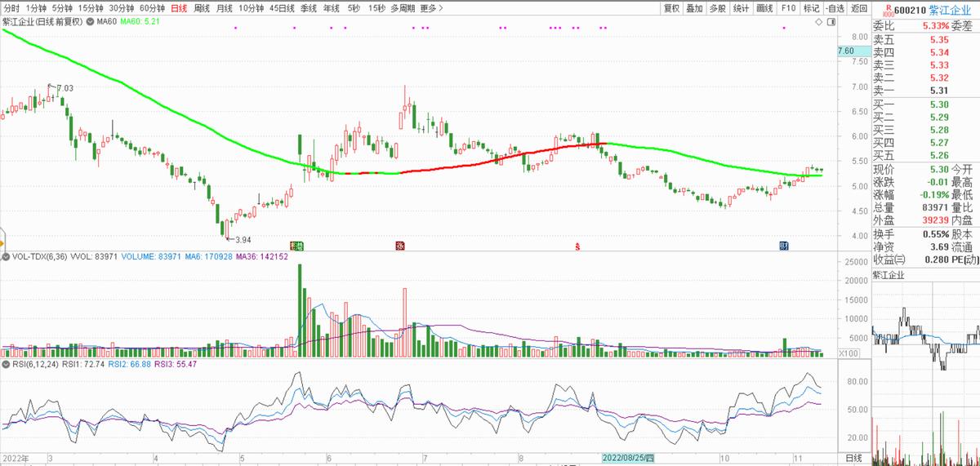Image resolution: width=980 pixels, height=466 pixels.
Task: Open F10 company info
Action: (788, 7)
